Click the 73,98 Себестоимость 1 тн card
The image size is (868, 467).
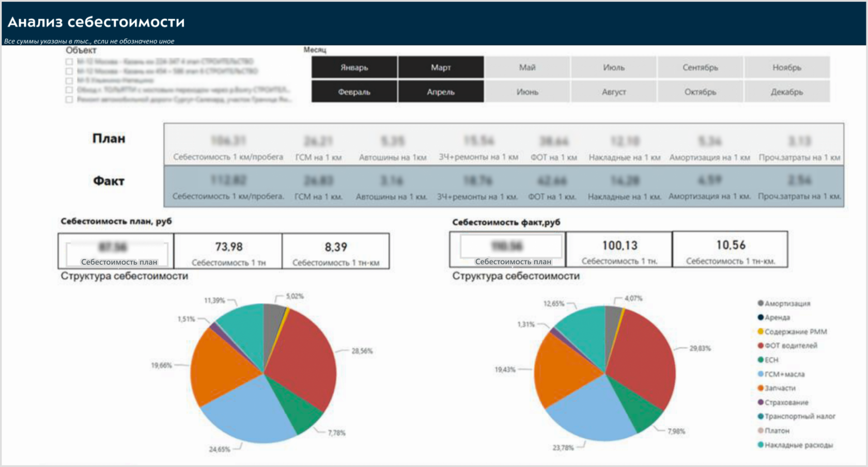click(x=228, y=251)
